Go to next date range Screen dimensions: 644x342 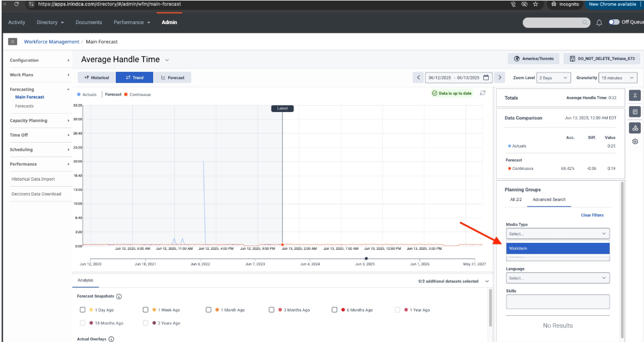pos(499,78)
